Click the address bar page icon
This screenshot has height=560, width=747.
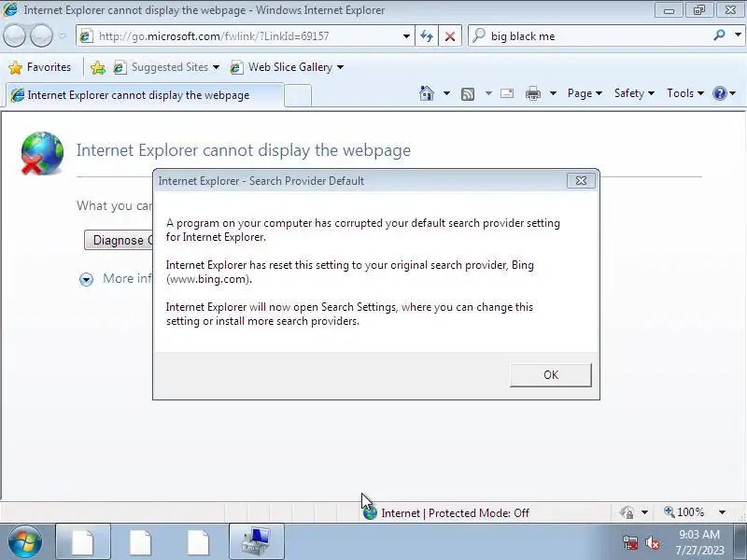point(86,36)
